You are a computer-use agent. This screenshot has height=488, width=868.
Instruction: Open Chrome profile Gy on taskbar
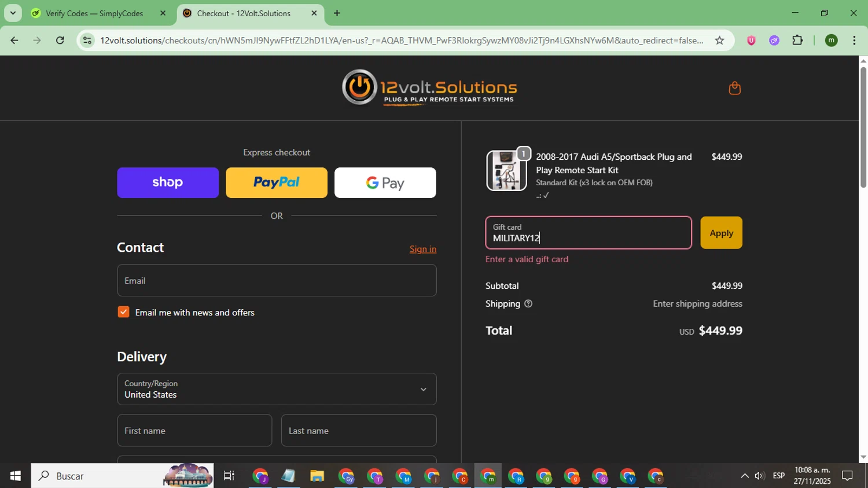tap(346, 476)
